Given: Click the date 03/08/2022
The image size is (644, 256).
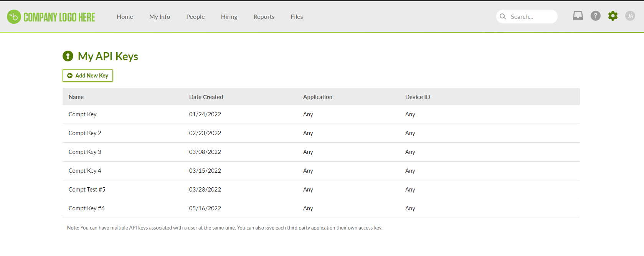Looking at the screenshot, I should 205,152.
